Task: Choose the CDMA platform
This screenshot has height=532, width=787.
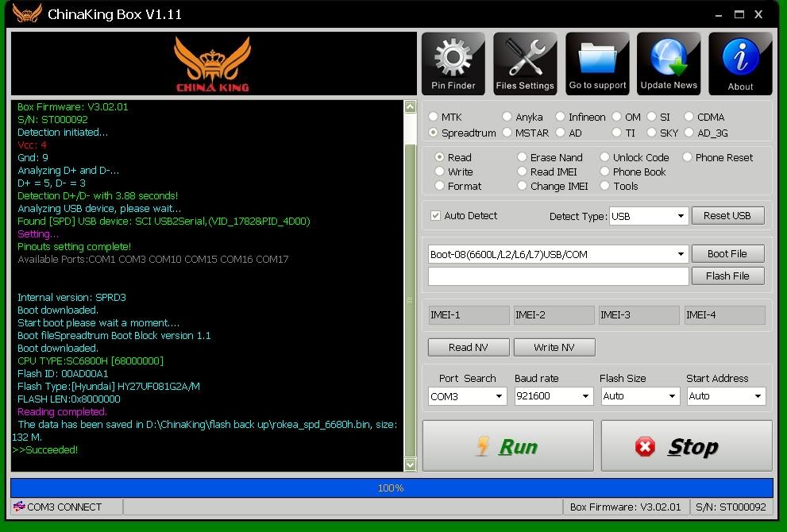Action: 689,117
